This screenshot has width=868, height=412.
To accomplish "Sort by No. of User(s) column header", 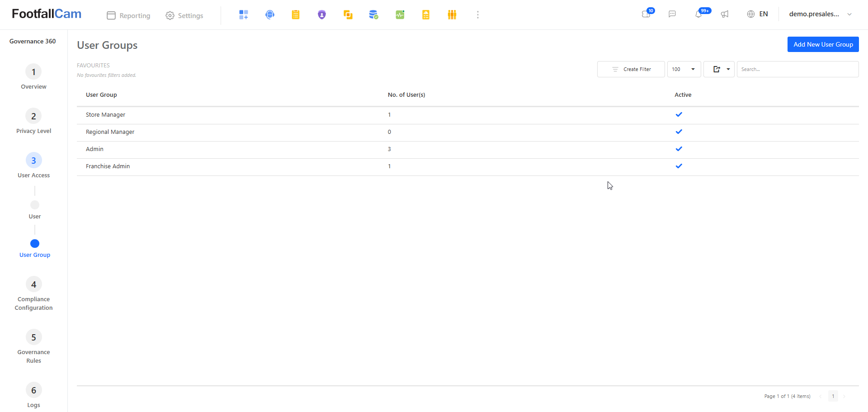I will [x=406, y=95].
